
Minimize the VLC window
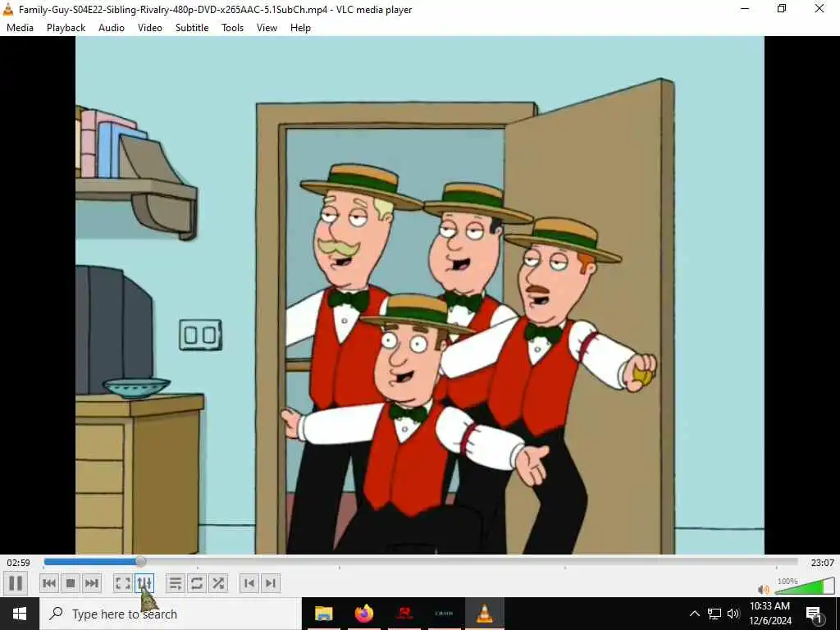(x=745, y=9)
